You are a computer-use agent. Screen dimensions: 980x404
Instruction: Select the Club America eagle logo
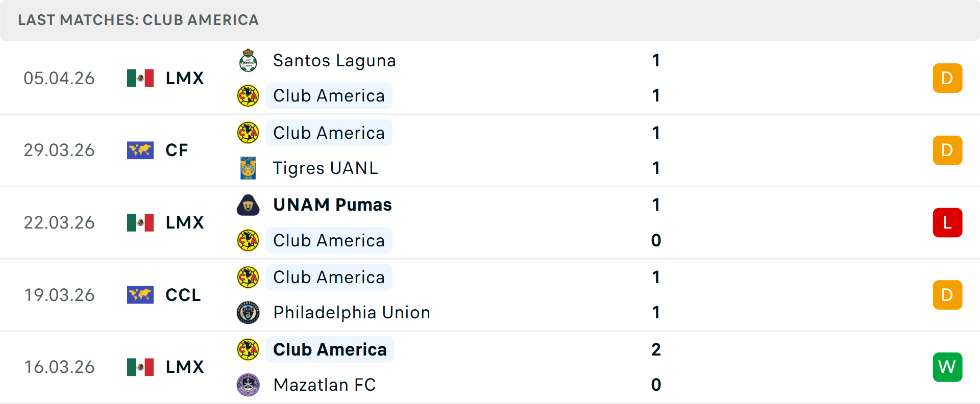click(x=249, y=95)
